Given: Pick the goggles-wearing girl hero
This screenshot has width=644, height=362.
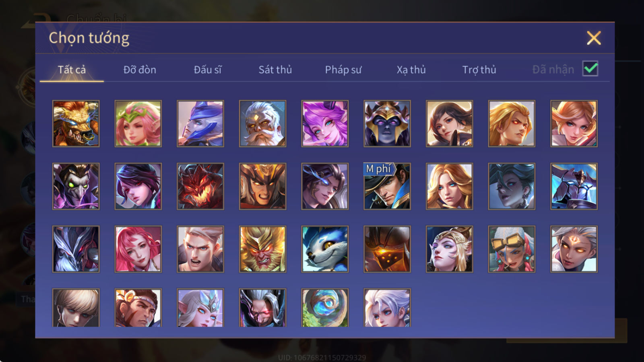Looking at the screenshot, I should (x=512, y=249).
